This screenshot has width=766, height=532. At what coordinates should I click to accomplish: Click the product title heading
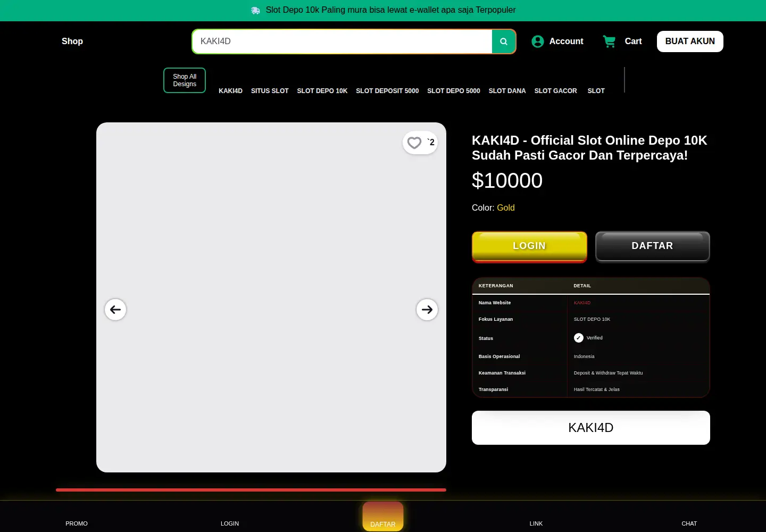[589, 148]
